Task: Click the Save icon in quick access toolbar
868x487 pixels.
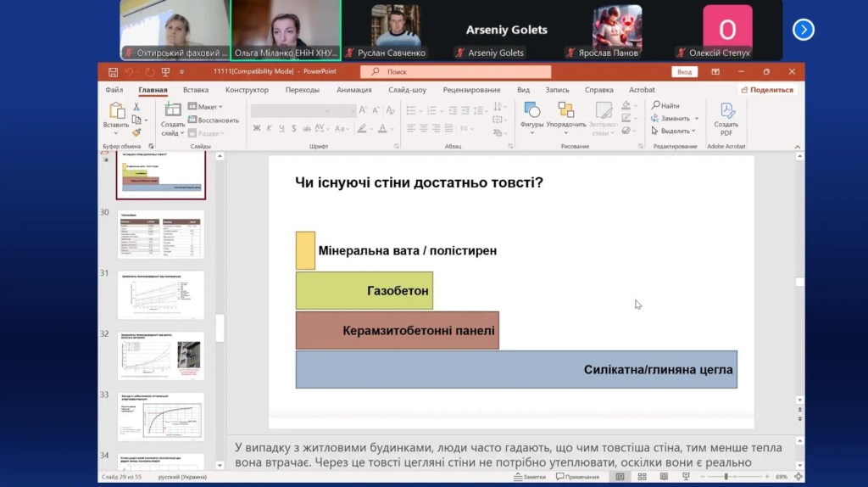Action: (113, 72)
